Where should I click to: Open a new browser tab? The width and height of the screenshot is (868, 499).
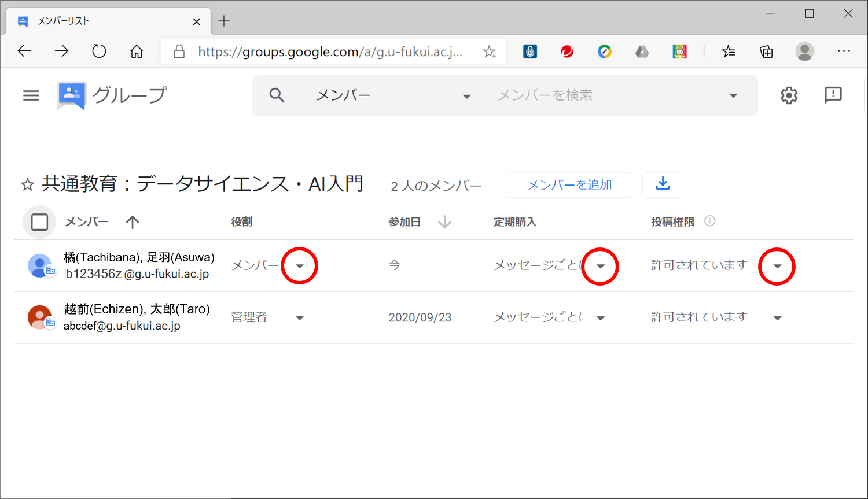[224, 21]
